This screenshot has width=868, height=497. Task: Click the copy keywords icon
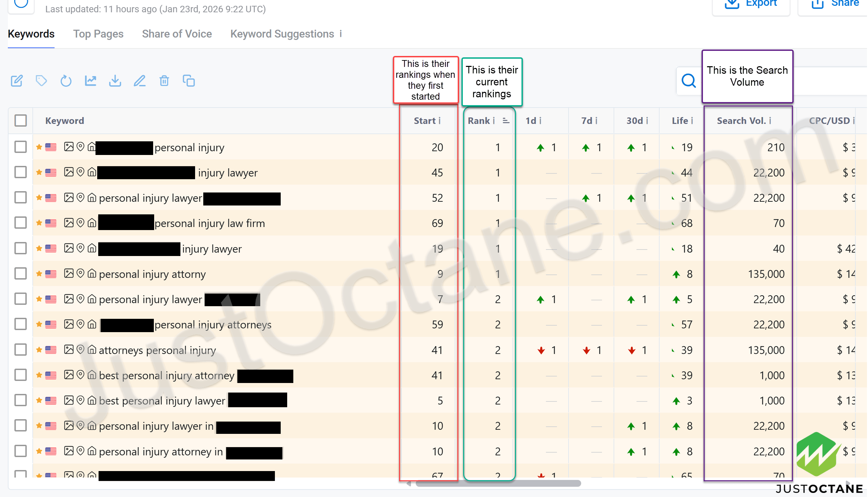pyautogui.click(x=189, y=81)
